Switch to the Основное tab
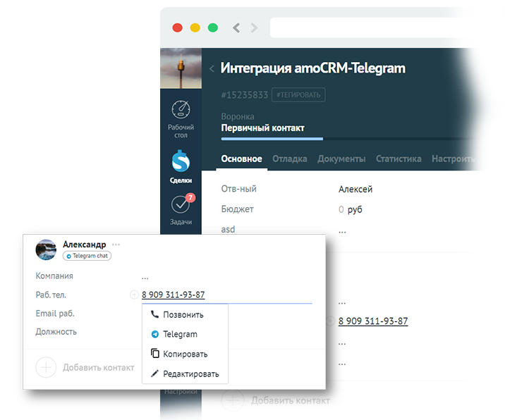505x420 pixels. (x=241, y=159)
